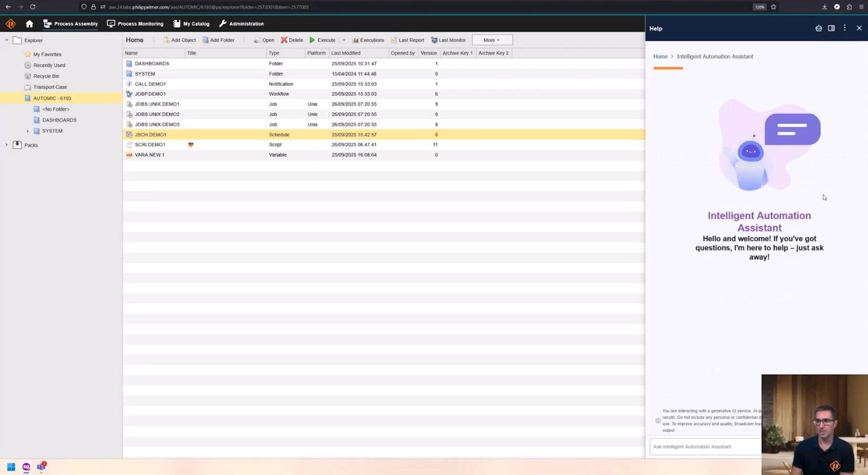This screenshot has width=868, height=475.
Task: Open the Executions view via its toolbar icon
Action: point(355,40)
